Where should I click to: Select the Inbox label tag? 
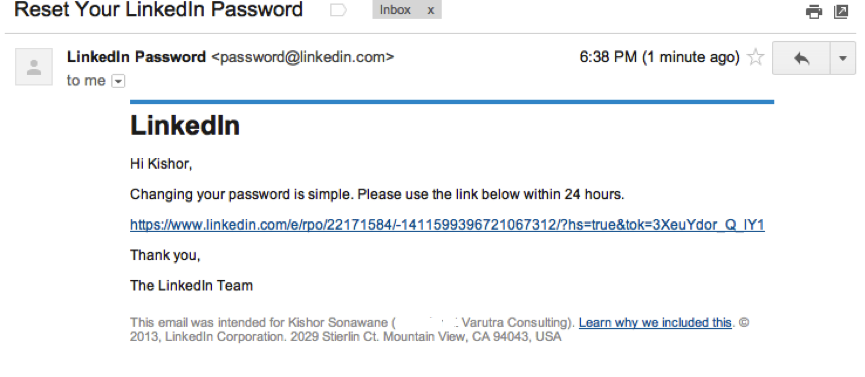[395, 10]
